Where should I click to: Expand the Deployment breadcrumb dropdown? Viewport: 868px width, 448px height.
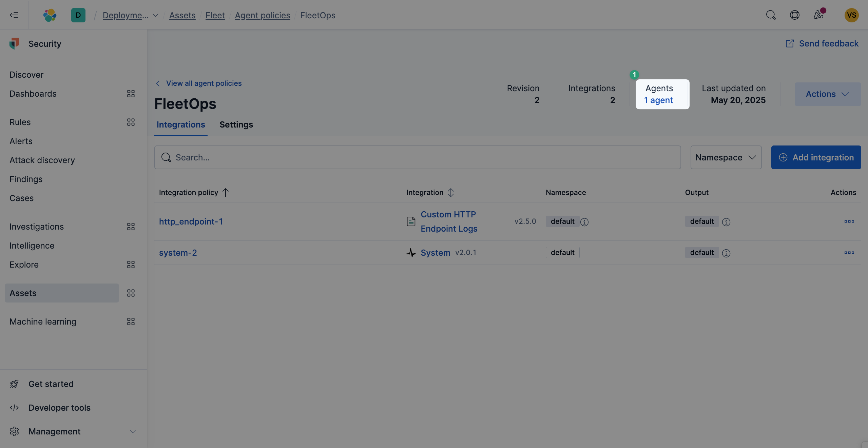pos(155,15)
